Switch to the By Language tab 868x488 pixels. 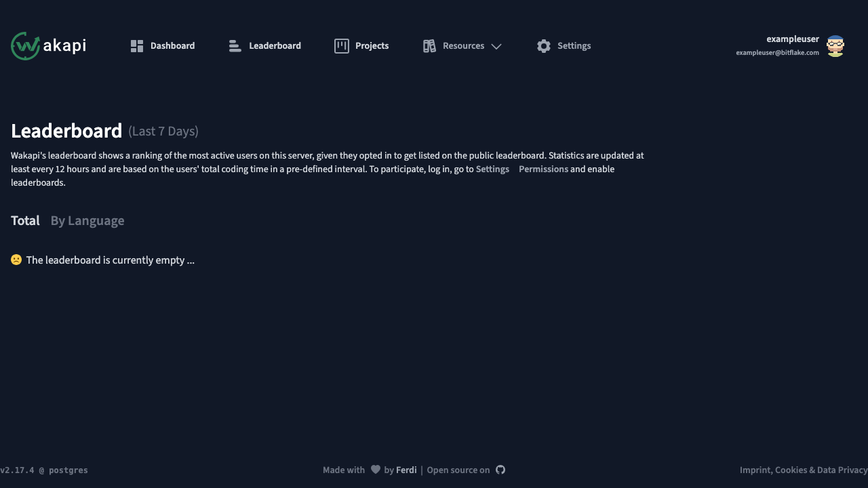tap(87, 221)
